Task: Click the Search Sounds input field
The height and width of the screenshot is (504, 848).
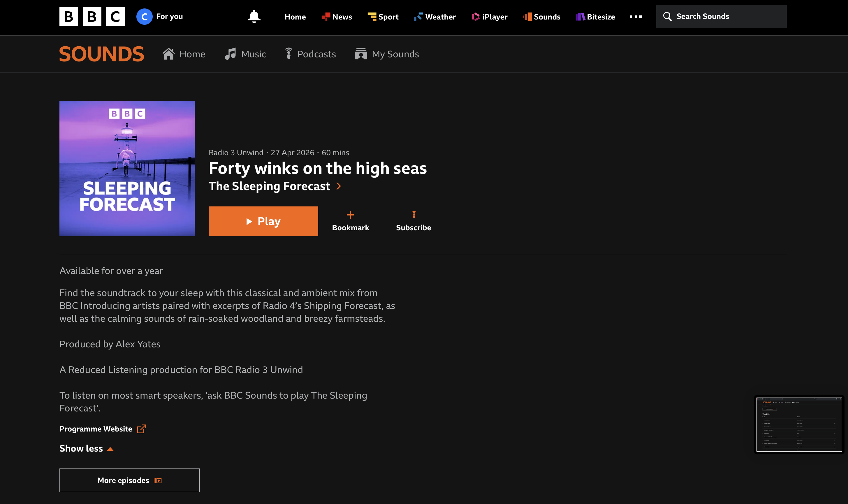Action: (721, 16)
